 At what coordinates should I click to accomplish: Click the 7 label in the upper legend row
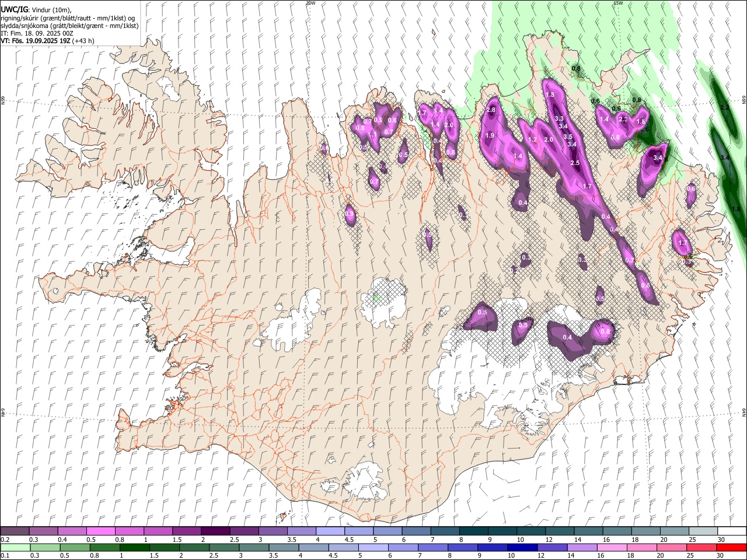pos(432,540)
